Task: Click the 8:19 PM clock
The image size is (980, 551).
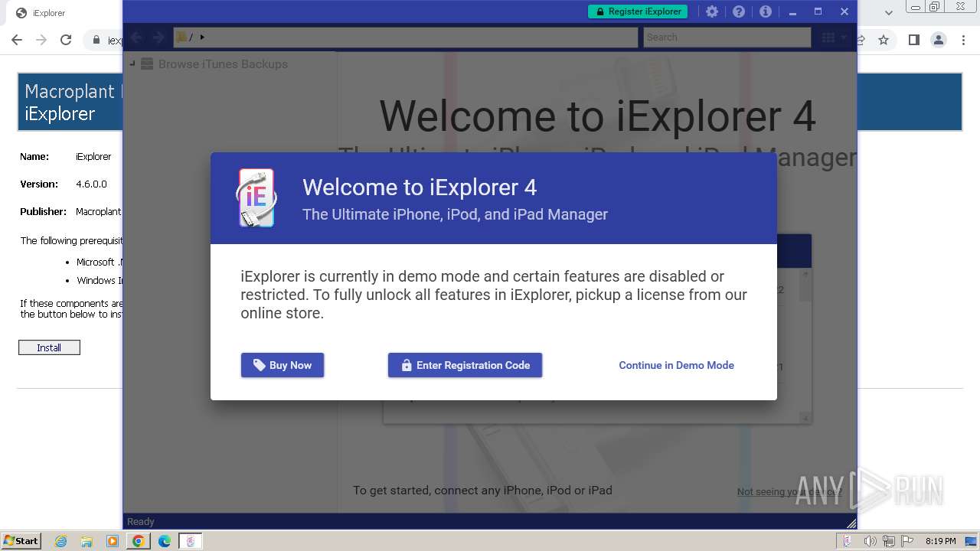Action: pos(940,541)
